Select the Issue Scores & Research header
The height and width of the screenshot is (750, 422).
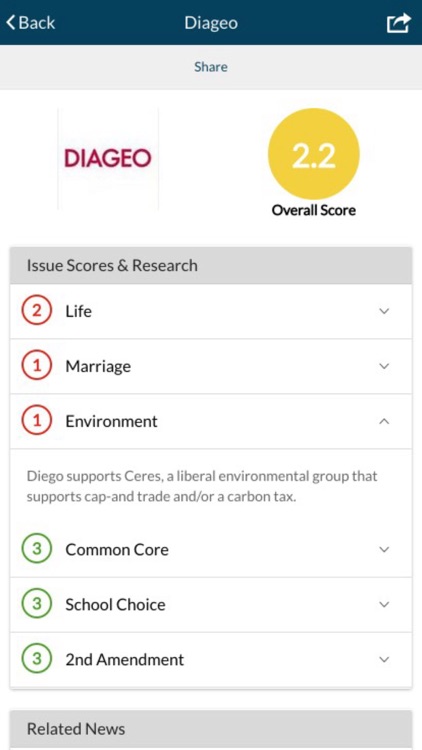pyautogui.click(x=211, y=265)
